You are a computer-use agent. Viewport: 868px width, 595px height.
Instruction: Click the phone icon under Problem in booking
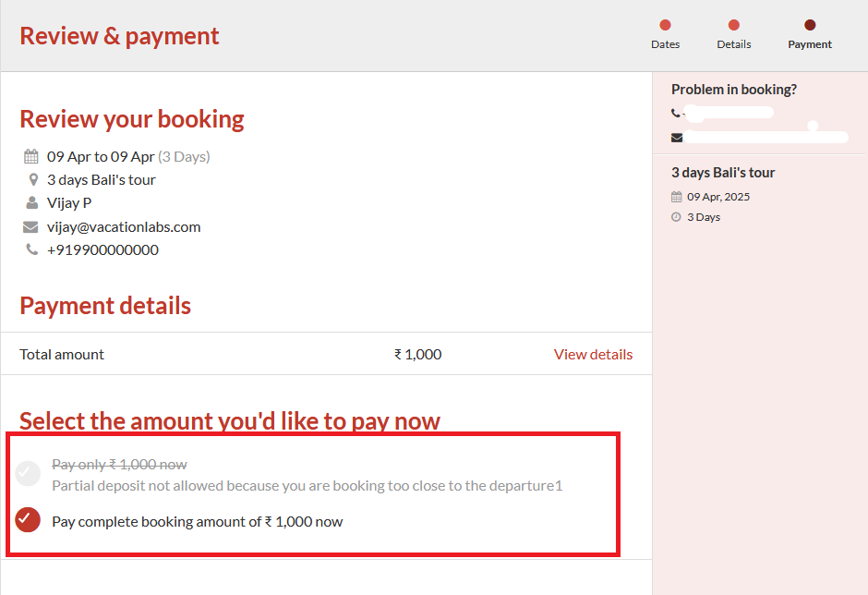point(676,113)
